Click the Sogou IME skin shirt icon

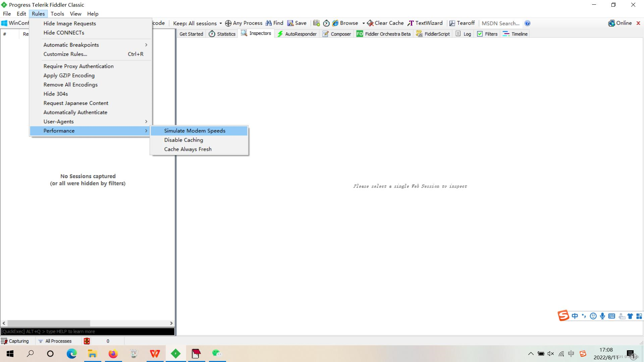[x=630, y=316]
